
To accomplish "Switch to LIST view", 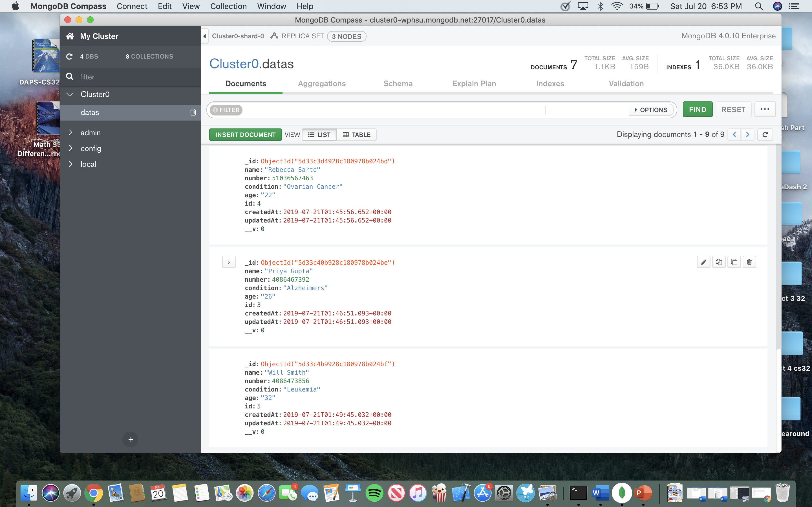I will (x=319, y=134).
